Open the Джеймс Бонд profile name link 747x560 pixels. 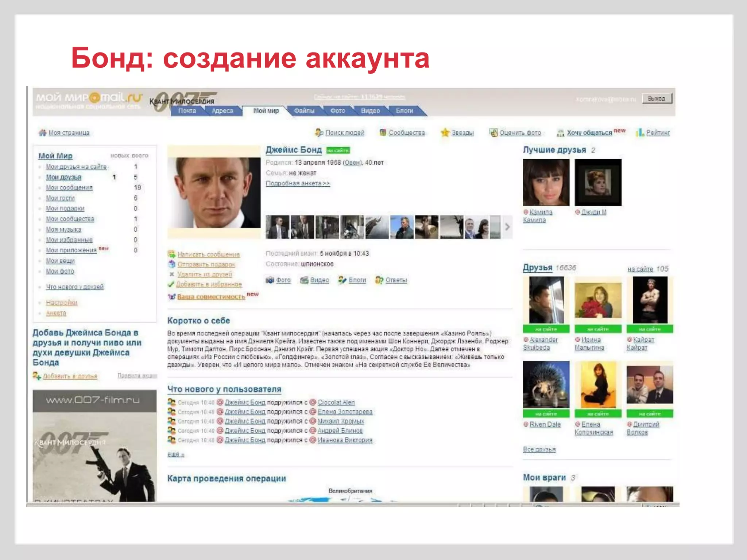click(x=294, y=150)
